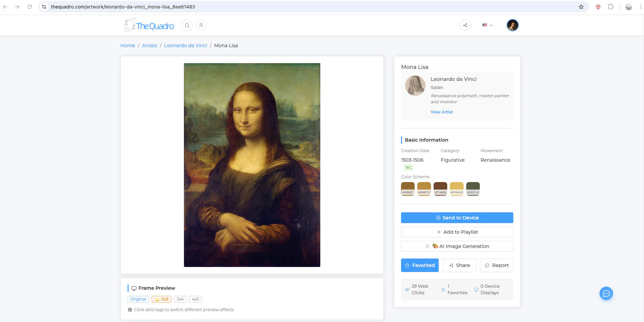Select color swatch #714828
This screenshot has height=322, width=644.
pyautogui.click(x=440, y=189)
